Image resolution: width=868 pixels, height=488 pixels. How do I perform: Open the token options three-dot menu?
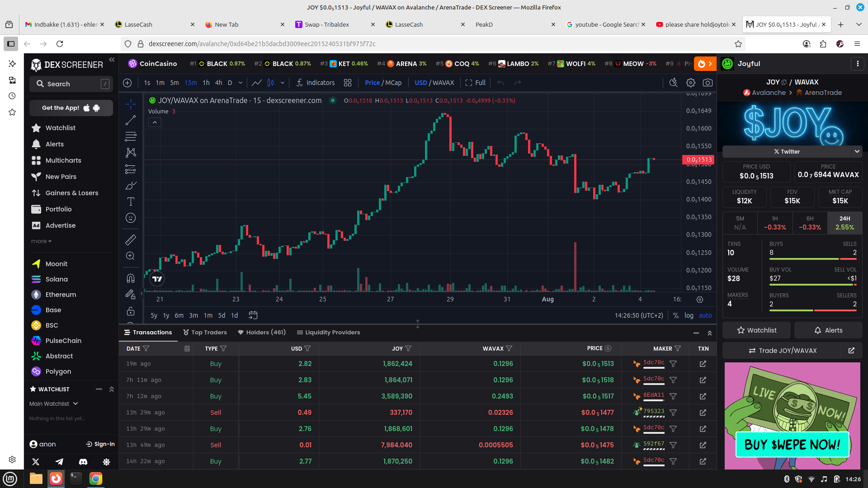click(858, 64)
